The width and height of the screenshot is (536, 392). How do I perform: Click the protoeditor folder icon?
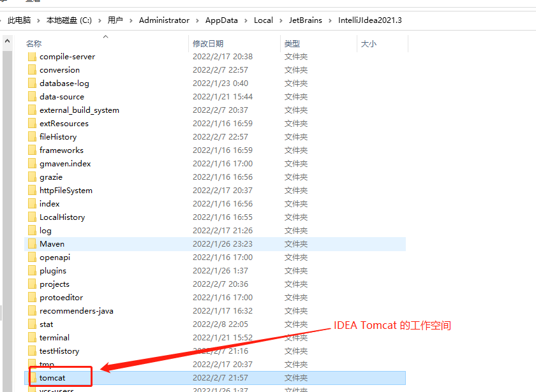[x=32, y=298]
